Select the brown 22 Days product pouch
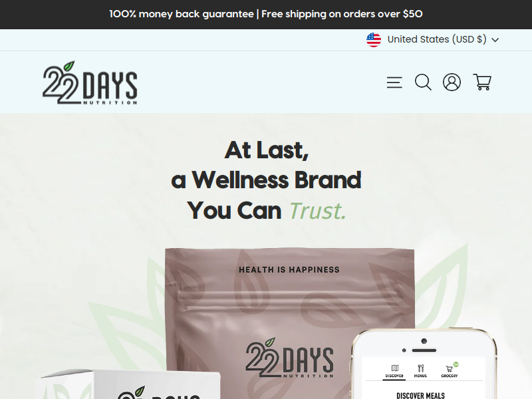Viewport: 532px width, 399px height. (289, 323)
